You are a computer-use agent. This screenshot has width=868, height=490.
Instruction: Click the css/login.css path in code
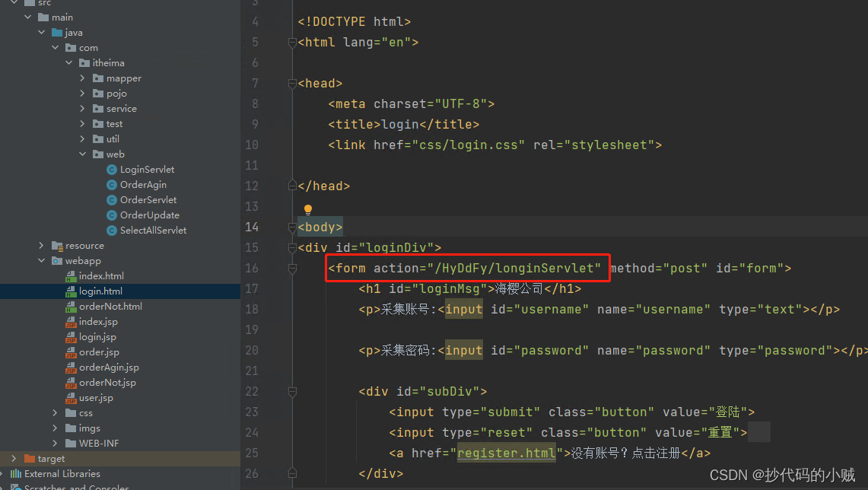pos(469,145)
